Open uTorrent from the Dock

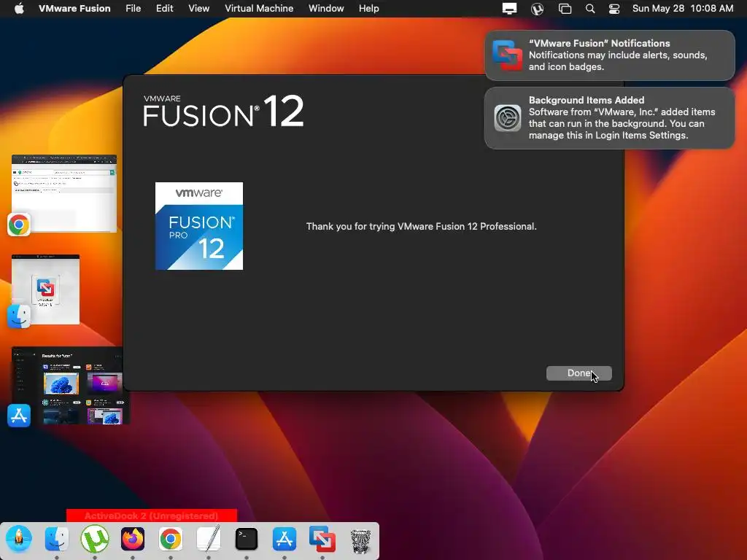(94, 539)
